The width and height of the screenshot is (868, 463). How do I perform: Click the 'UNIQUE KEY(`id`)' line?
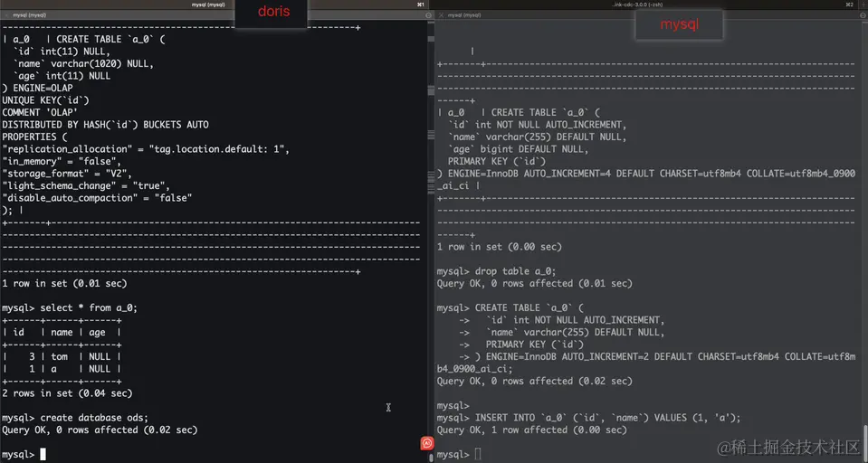[x=45, y=100]
